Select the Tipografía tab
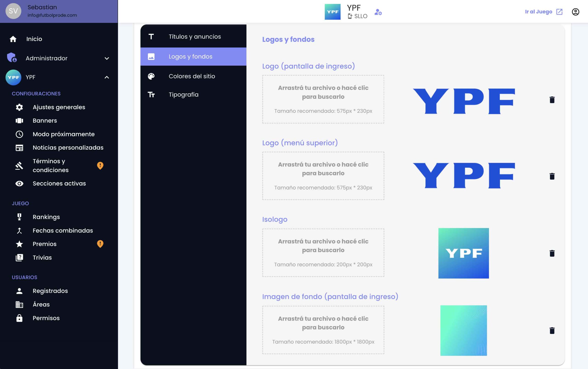The width and height of the screenshot is (588, 369). click(183, 95)
